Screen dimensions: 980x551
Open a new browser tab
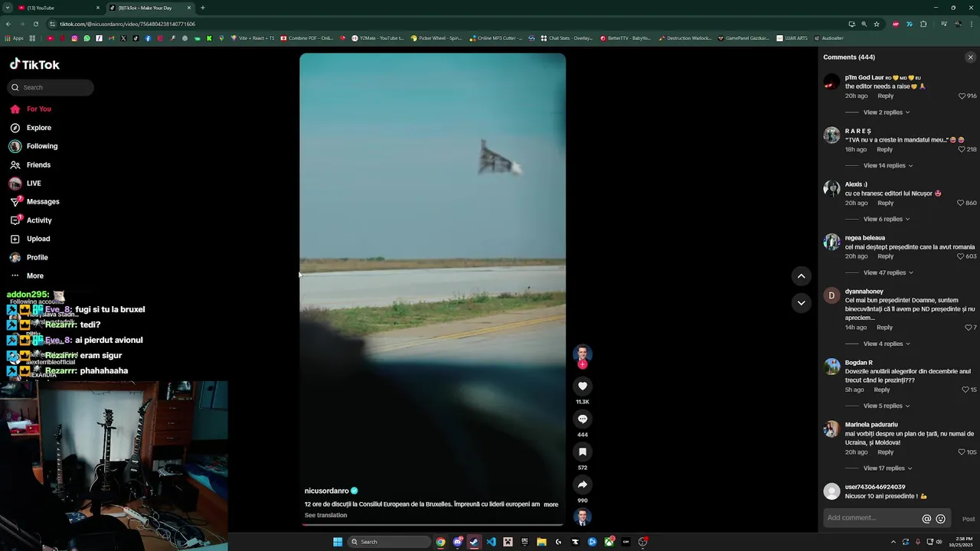click(203, 8)
